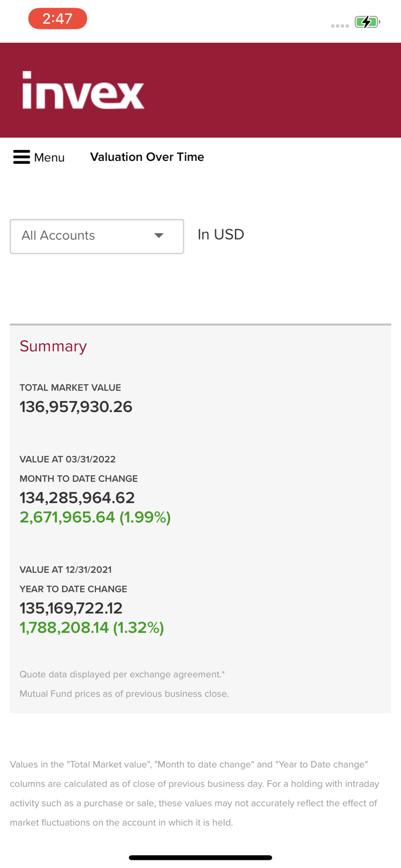The image size is (401, 868).
Task: Tap the cellular signal dots indicator
Action: tap(339, 26)
